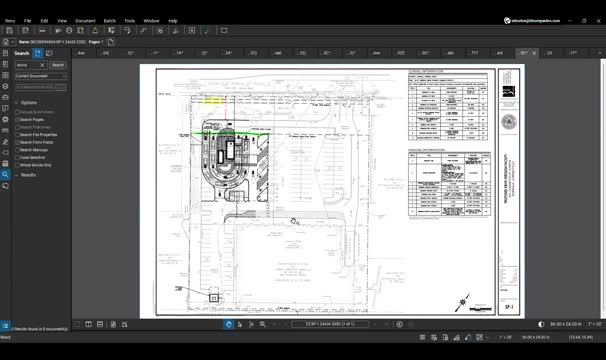Open the Batch menu

[109, 21]
